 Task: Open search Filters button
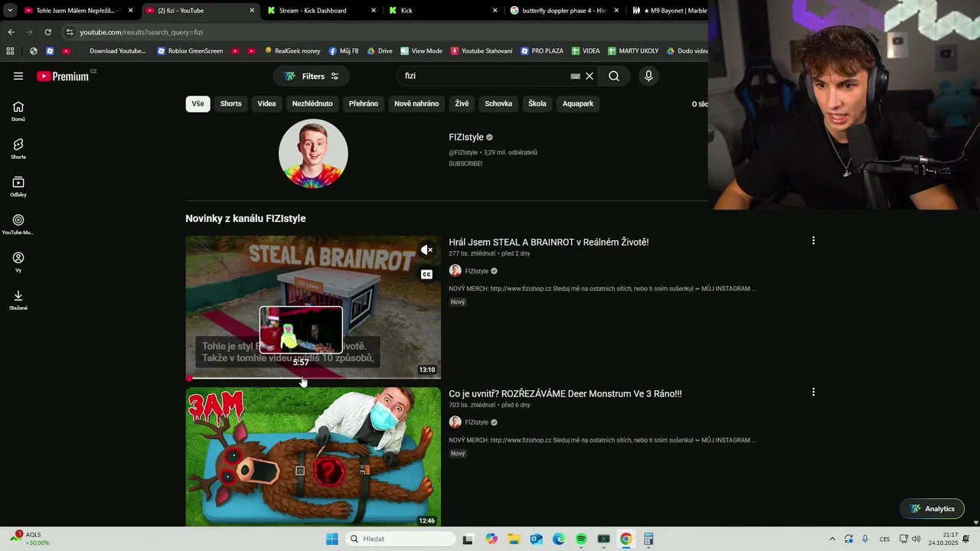pos(311,76)
